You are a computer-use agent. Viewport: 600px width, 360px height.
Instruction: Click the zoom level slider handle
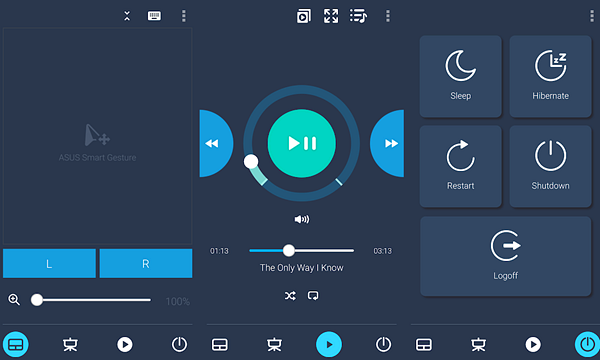(37, 300)
